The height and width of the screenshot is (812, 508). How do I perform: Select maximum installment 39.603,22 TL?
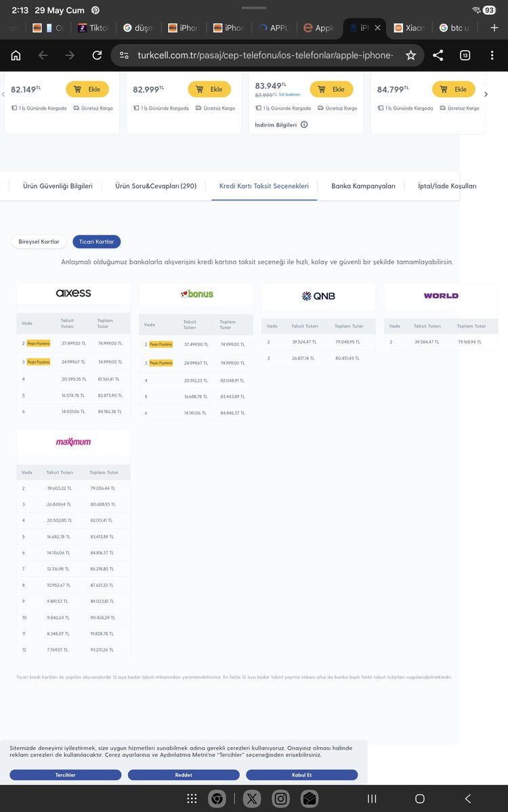coord(59,488)
